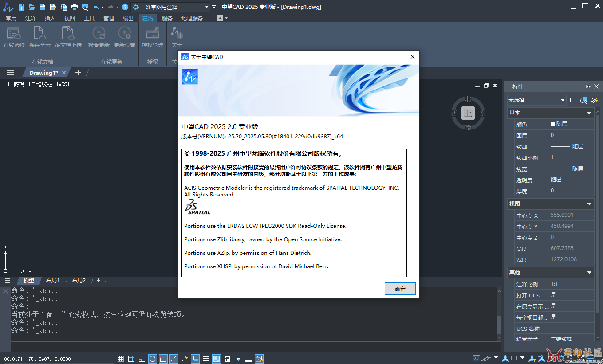Switch to 布局2 layout tab
This screenshot has height=364, width=603.
click(79, 281)
